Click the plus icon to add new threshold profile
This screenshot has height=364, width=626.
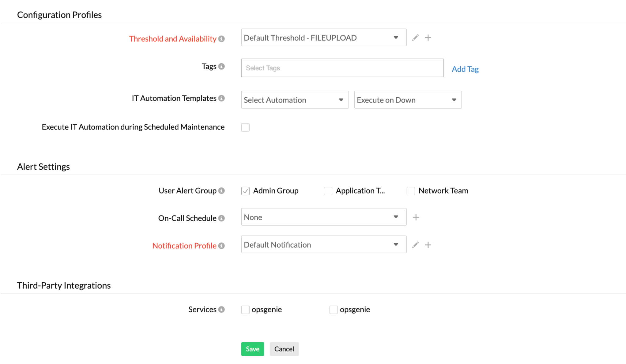428,37
